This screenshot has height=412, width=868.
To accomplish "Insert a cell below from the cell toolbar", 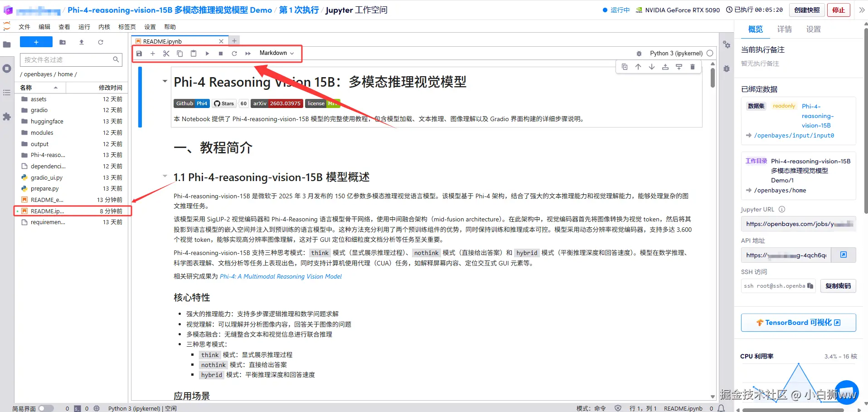I will pos(679,67).
